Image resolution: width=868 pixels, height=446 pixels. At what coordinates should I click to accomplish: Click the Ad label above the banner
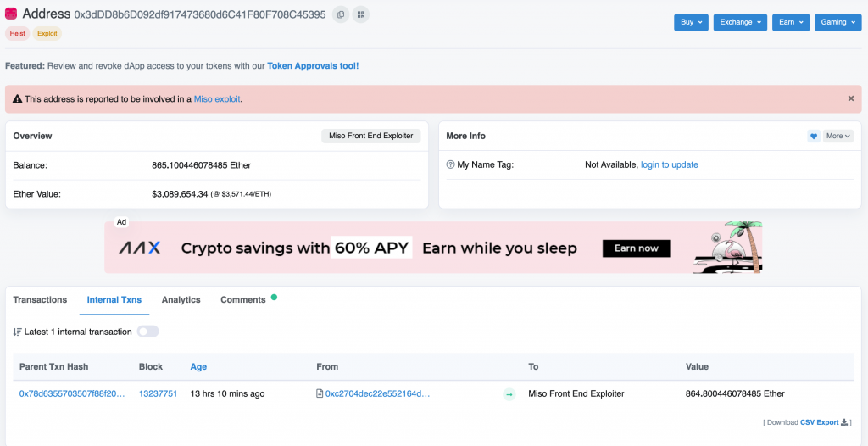point(122,222)
